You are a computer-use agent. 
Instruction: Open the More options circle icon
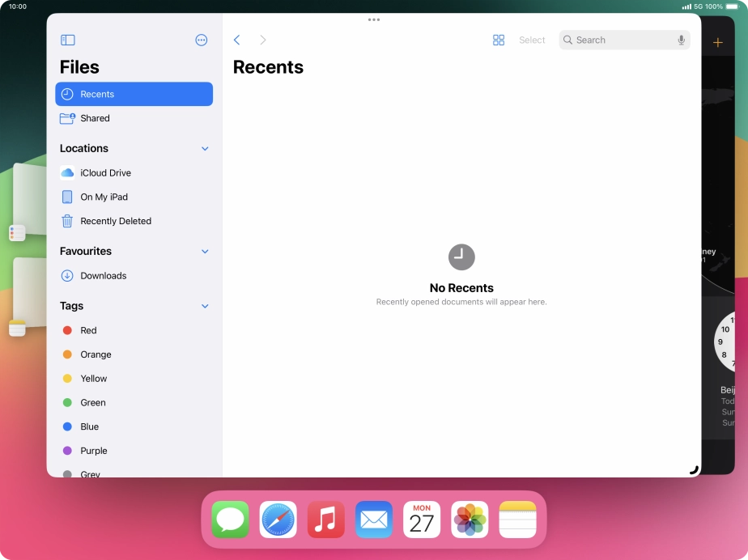pyautogui.click(x=201, y=40)
